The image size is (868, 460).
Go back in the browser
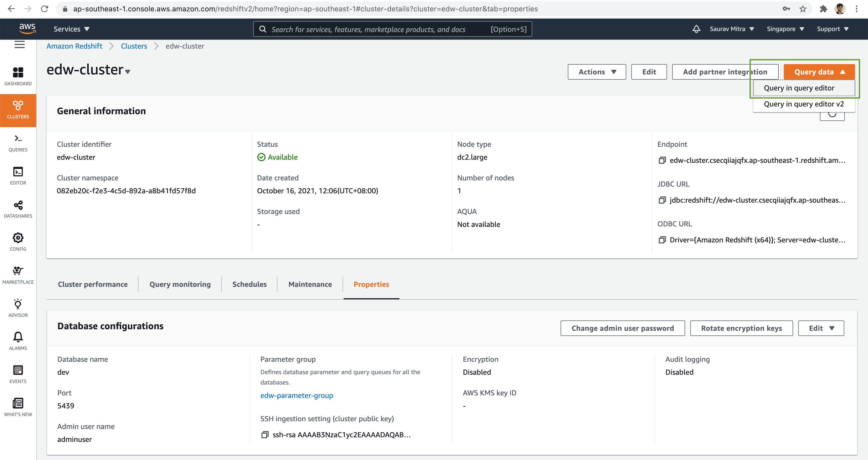tap(11, 9)
